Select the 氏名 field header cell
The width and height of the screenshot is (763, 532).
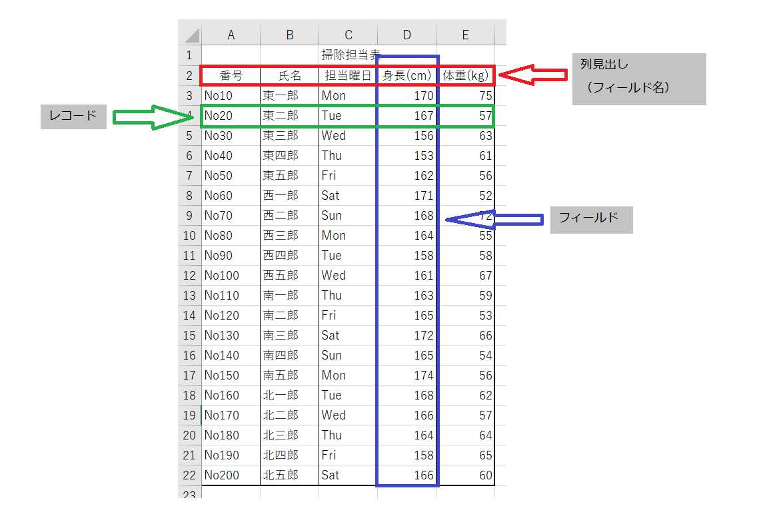point(289,75)
